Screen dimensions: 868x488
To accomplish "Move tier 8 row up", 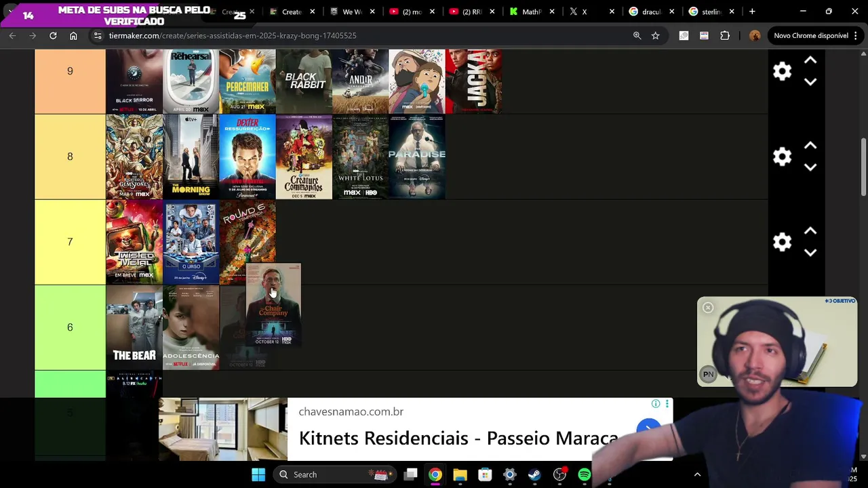I will click(x=810, y=146).
